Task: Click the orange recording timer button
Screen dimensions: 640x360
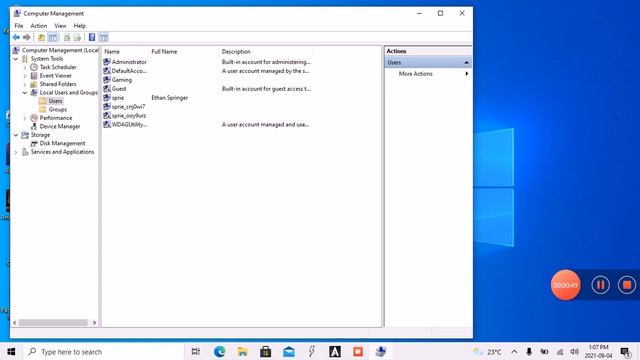Action: [x=565, y=285]
